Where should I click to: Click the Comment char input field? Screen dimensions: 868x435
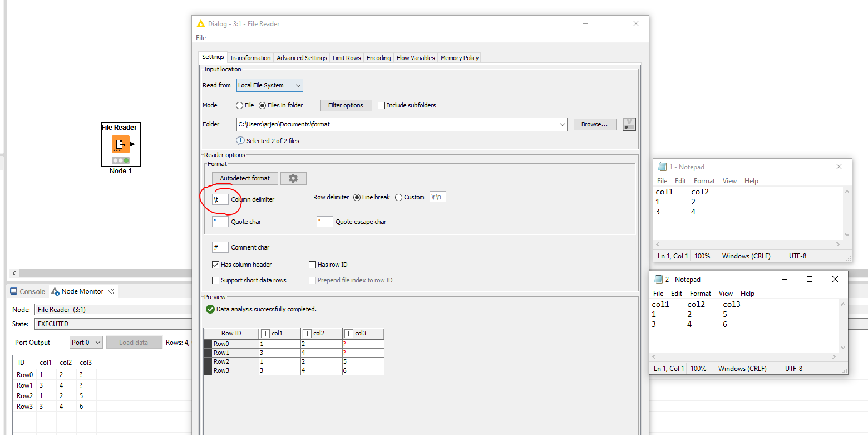point(220,247)
